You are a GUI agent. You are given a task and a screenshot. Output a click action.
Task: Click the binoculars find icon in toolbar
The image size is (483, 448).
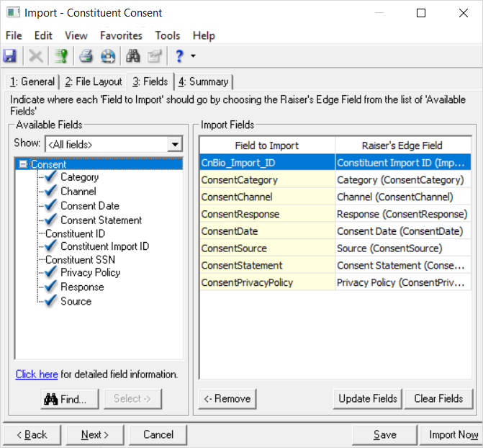tap(132, 55)
